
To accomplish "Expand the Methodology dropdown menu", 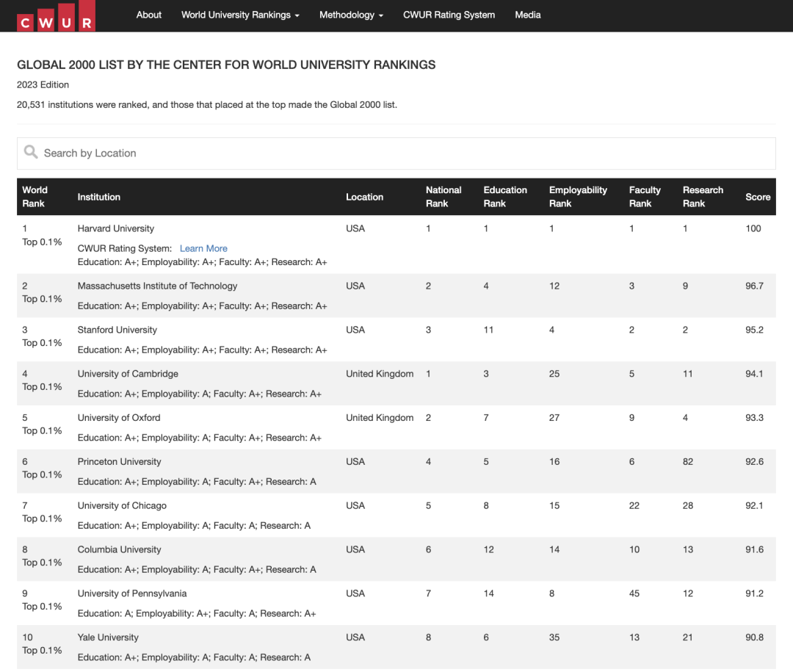I will pyautogui.click(x=351, y=15).
